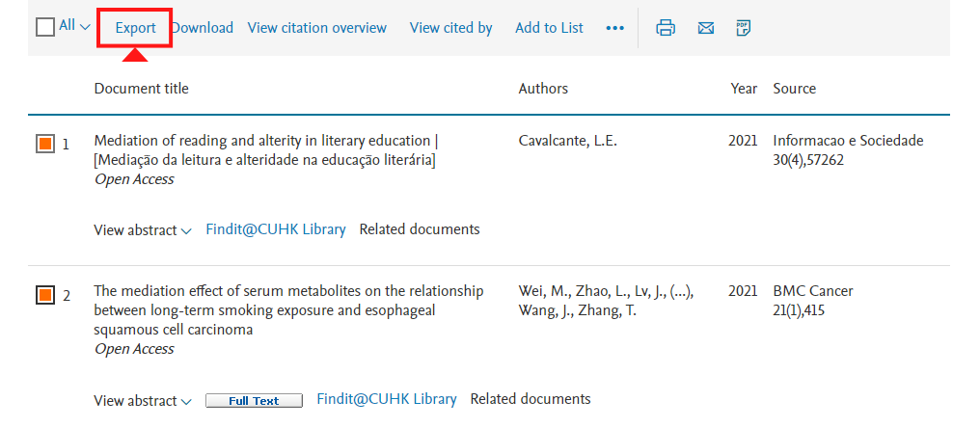Open author Cavalcante, L.E.
Viewport: 980px width, 428px height.
coord(567,141)
